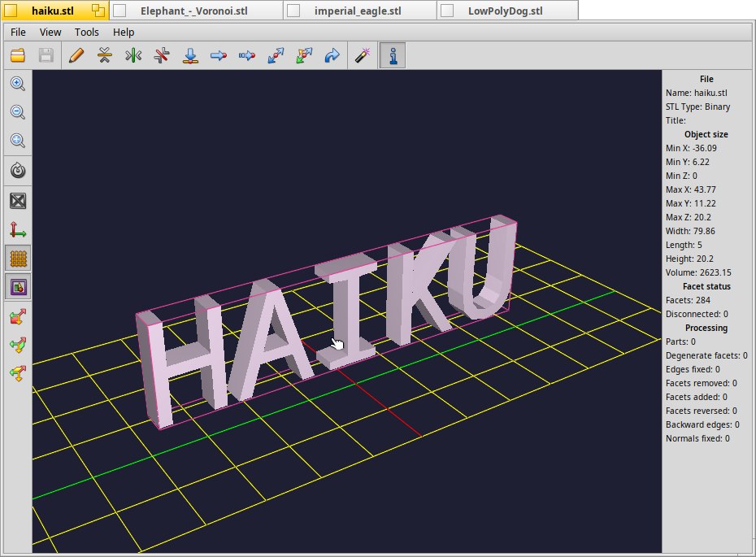Reset the view with the circular arrow icon
Viewport: 756px width, 557px height.
click(18, 171)
